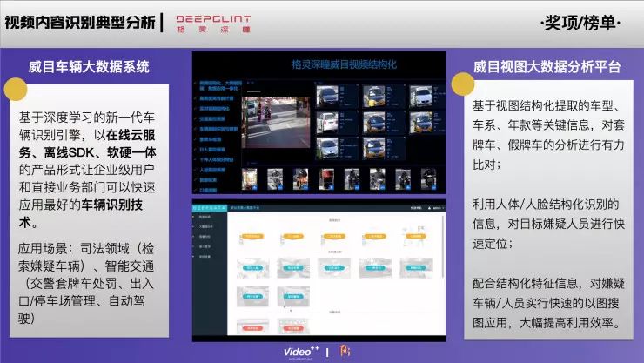Open the fifth sidebar menu item of the lower platform
This screenshot has width=644, height=363.
pyautogui.click(x=205, y=256)
